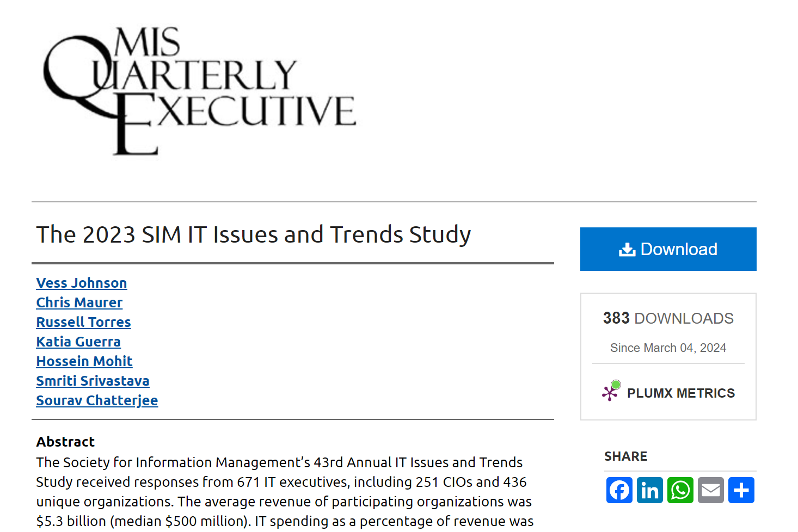Click the grey Email share icon
Viewport: 798px width, 532px height.
(x=711, y=490)
